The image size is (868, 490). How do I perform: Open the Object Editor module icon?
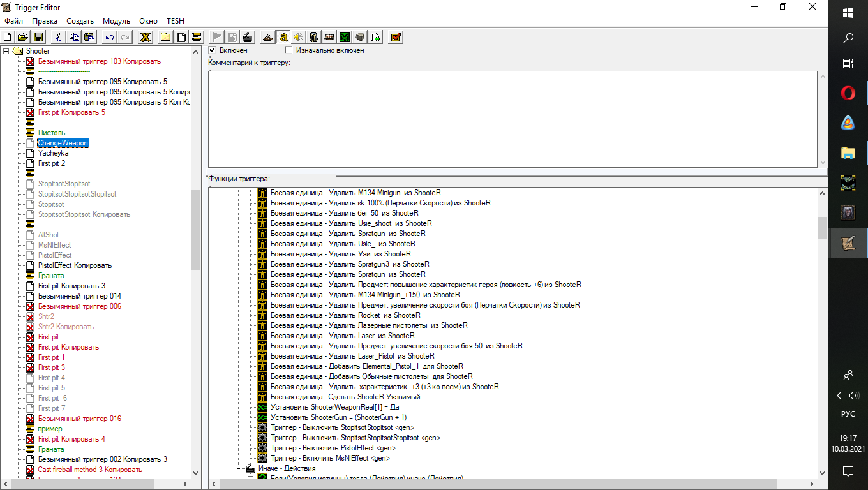[314, 37]
